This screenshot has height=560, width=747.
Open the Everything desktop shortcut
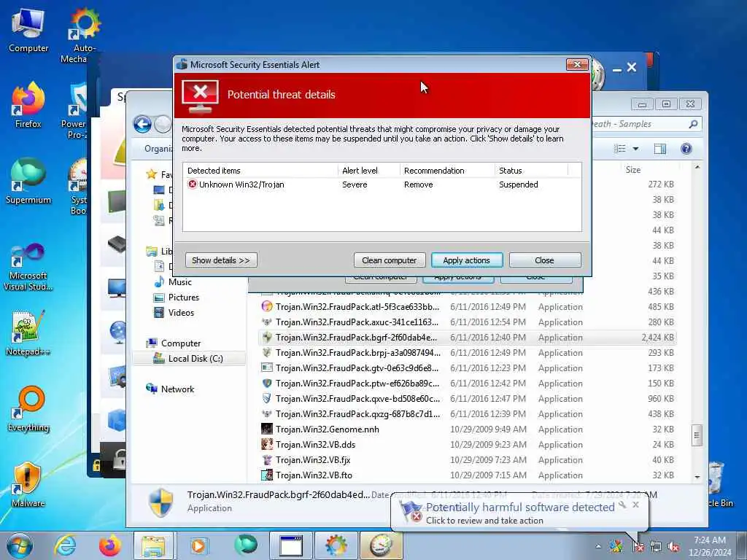(x=28, y=409)
